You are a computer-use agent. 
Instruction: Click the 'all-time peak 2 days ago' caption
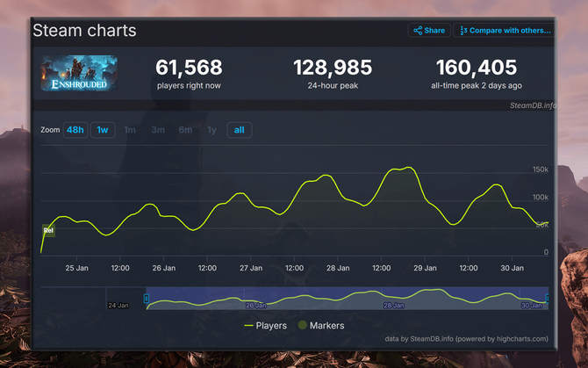pos(477,86)
